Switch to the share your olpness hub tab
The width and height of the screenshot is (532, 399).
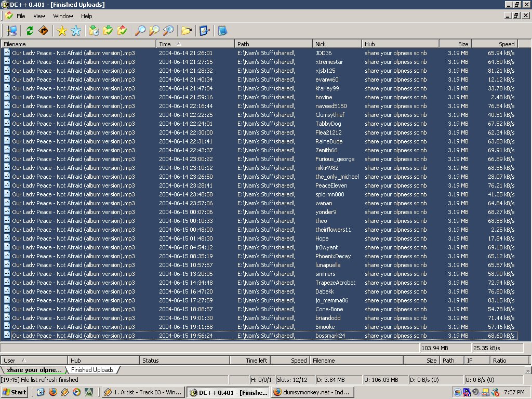[33, 370]
